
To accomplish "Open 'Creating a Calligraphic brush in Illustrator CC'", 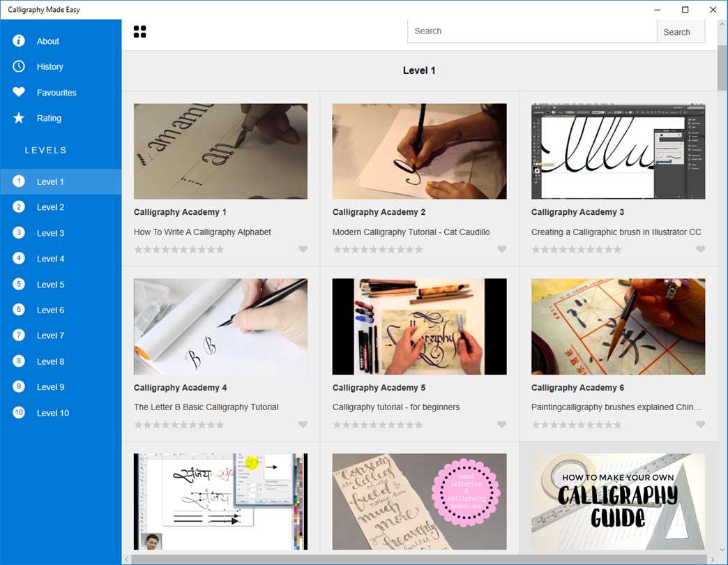I will pyautogui.click(x=616, y=232).
